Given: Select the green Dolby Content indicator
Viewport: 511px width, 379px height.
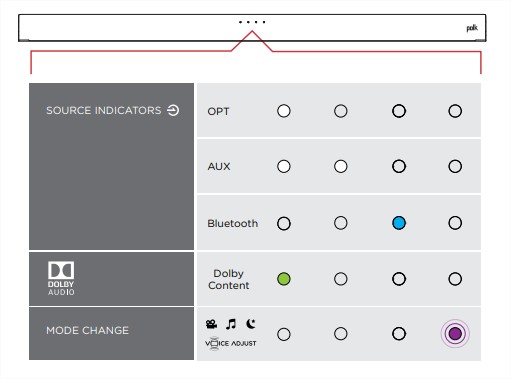Looking at the screenshot, I should click(284, 279).
